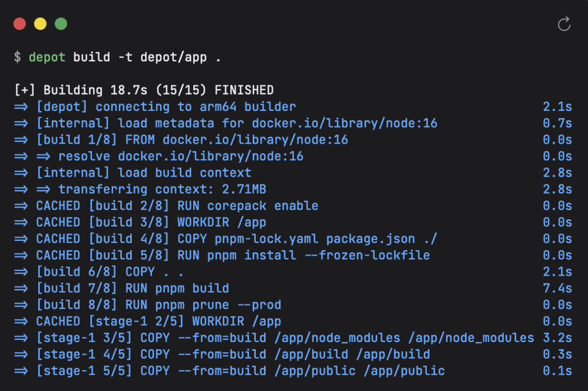Click the 3.2s duration for node_modules copy

(x=557, y=338)
